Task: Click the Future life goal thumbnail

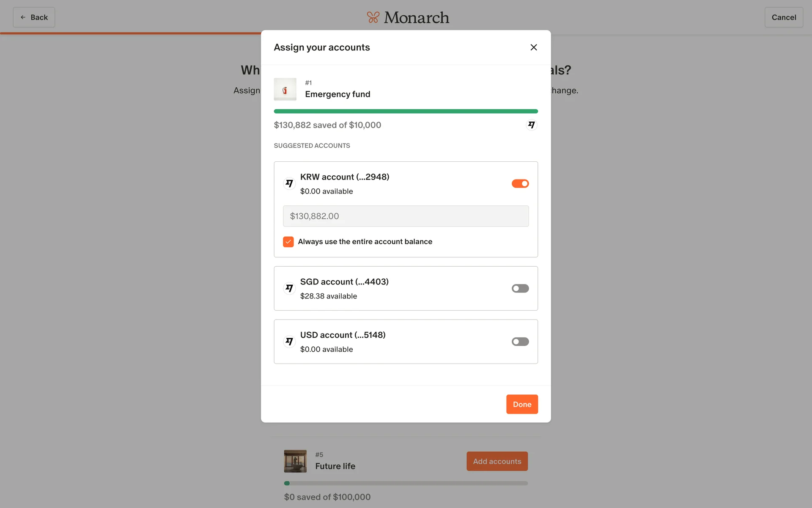Action: [295, 461]
